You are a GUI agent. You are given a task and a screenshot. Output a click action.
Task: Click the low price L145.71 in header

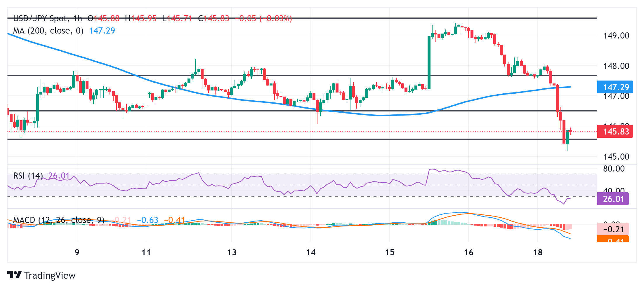(x=177, y=18)
